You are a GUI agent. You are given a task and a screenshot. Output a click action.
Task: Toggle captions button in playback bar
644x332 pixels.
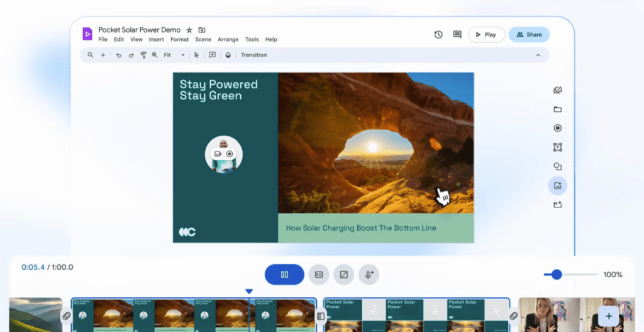pos(319,275)
